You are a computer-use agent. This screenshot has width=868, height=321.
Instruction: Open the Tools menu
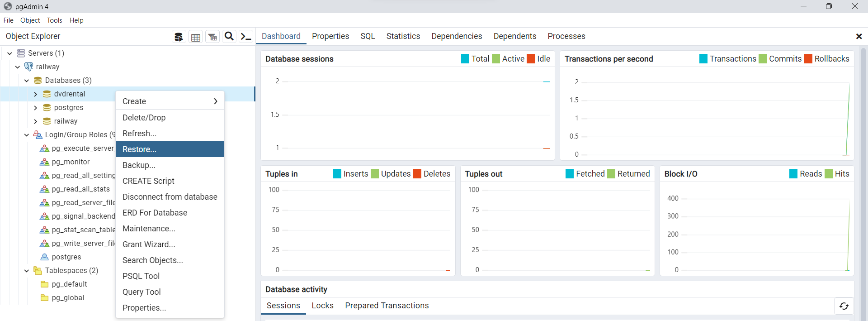(55, 20)
